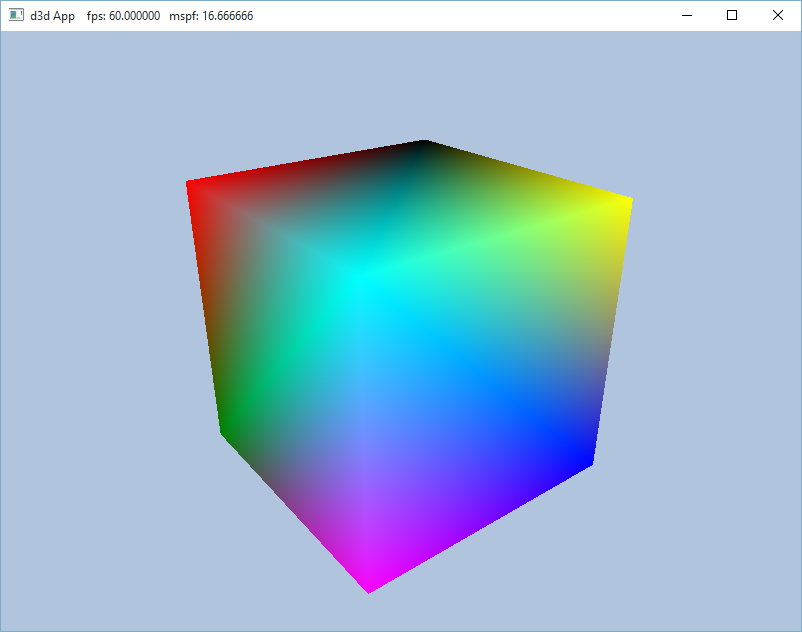Click the green corner of the cube
The height and width of the screenshot is (632, 802).
pyautogui.click(x=226, y=429)
